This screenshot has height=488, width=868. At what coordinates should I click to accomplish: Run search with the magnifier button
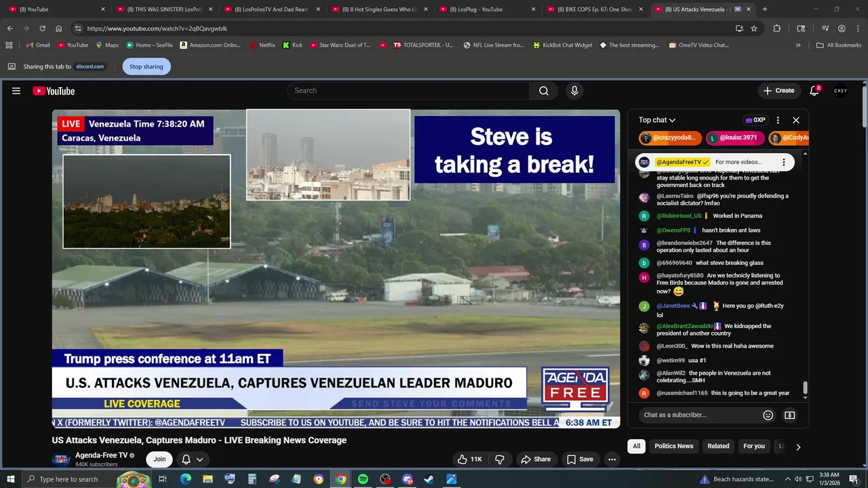pyautogui.click(x=544, y=91)
